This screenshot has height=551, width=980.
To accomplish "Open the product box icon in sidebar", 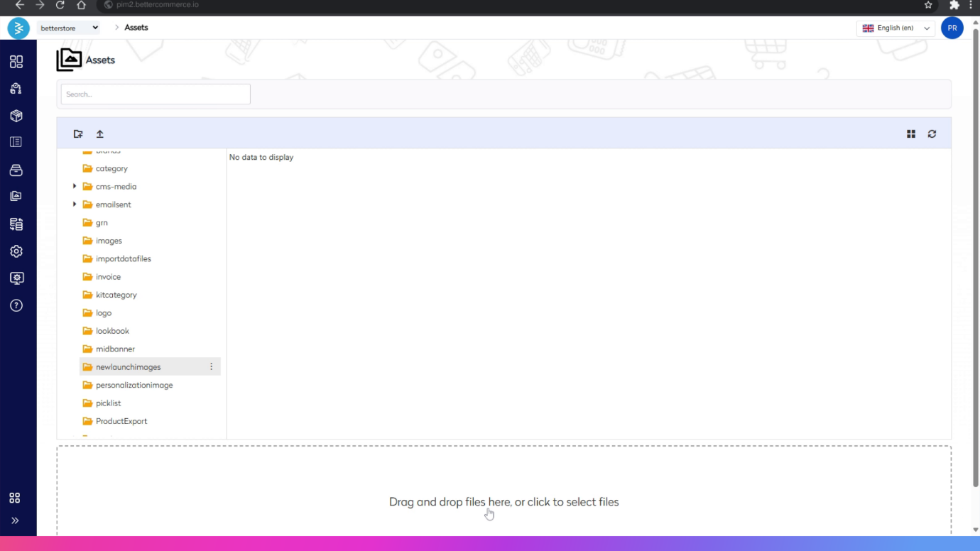I will (x=16, y=116).
